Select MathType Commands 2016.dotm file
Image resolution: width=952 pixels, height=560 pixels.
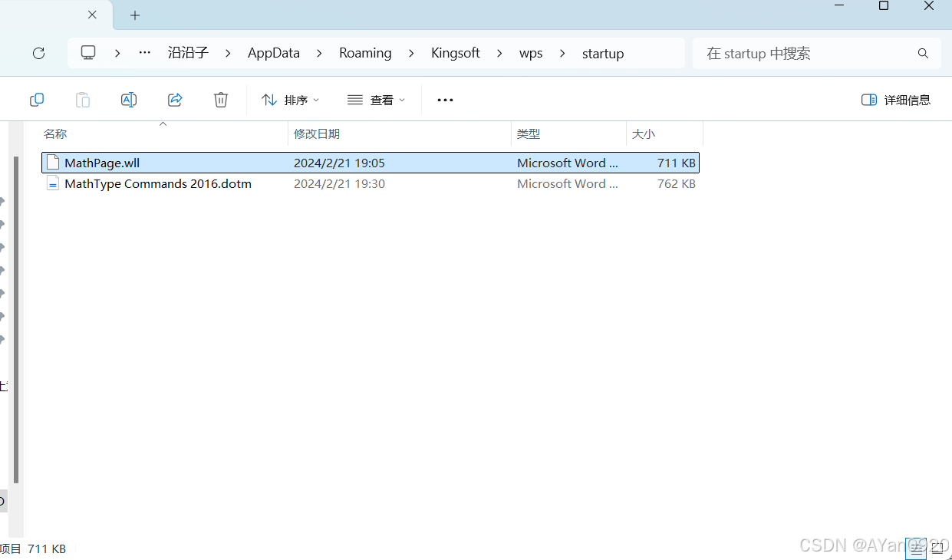[371, 183]
